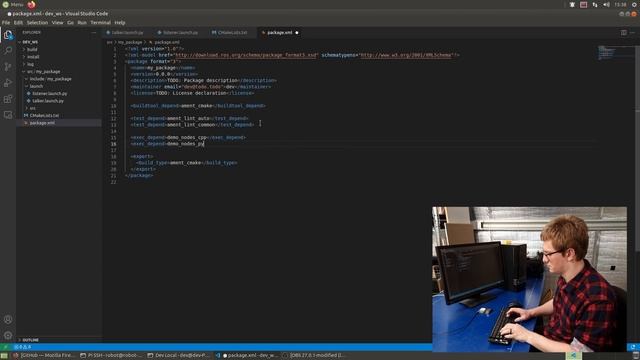The image size is (640, 360).
Task: Open the View menu
Action: 58,22
